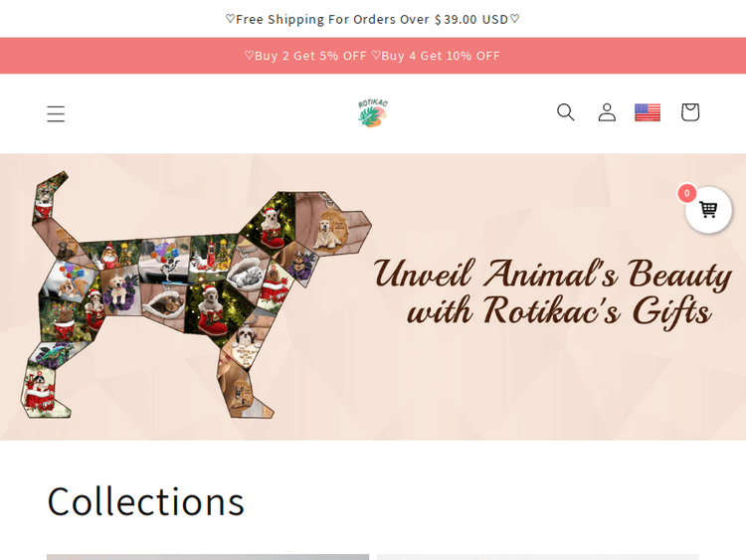This screenshot has width=746, height=560.
Task: Open the hamburger navigation menu
Action: [56, 113]
